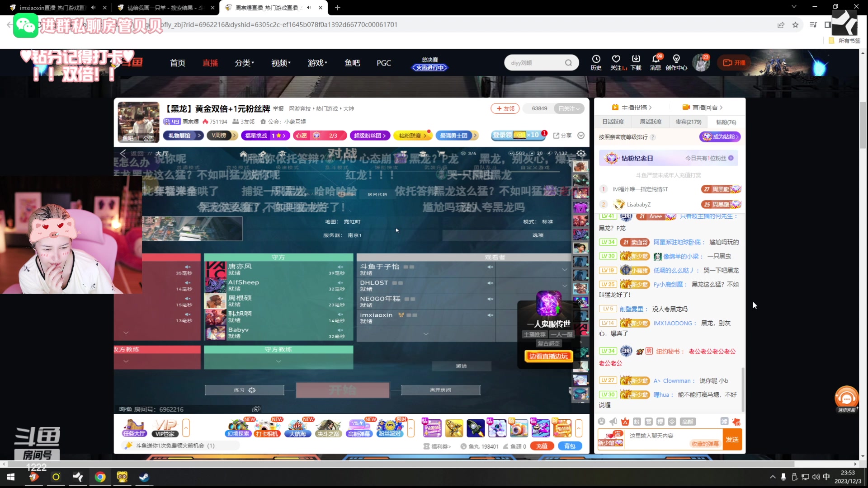Click the 令 command chat icon
The height and width of the screenshot is (488, 868).
tap(672, 422)
